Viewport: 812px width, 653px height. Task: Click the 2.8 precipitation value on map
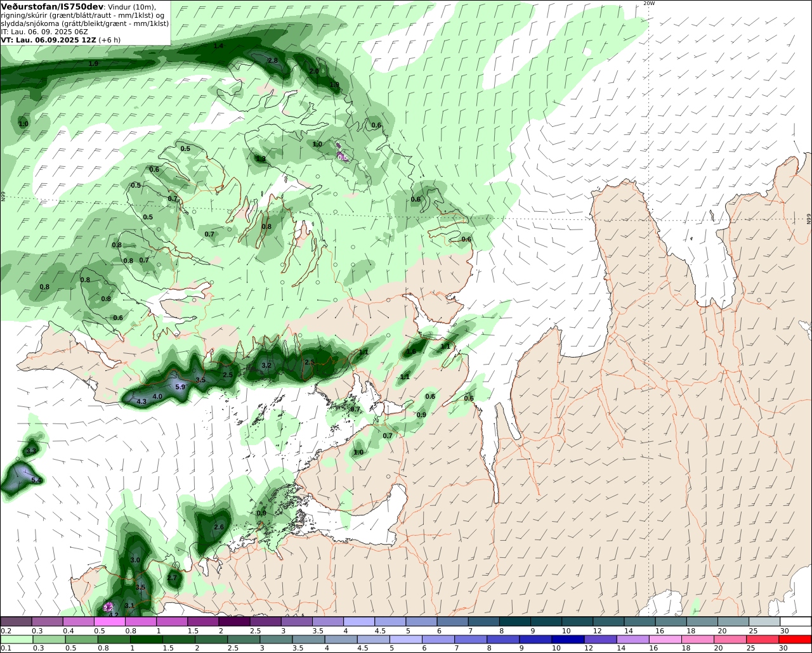pos(273,60)
